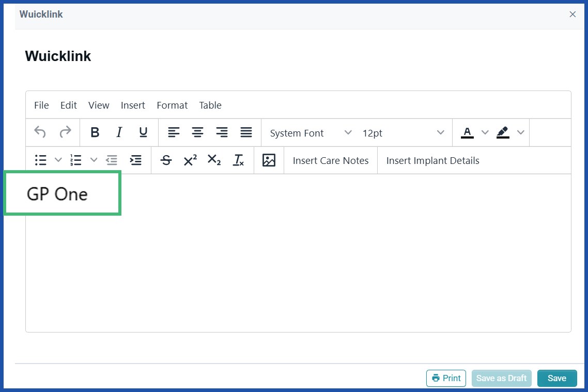Apply strikethrough formatting
This screenshot has width=588, height=392.
(165, 160)
